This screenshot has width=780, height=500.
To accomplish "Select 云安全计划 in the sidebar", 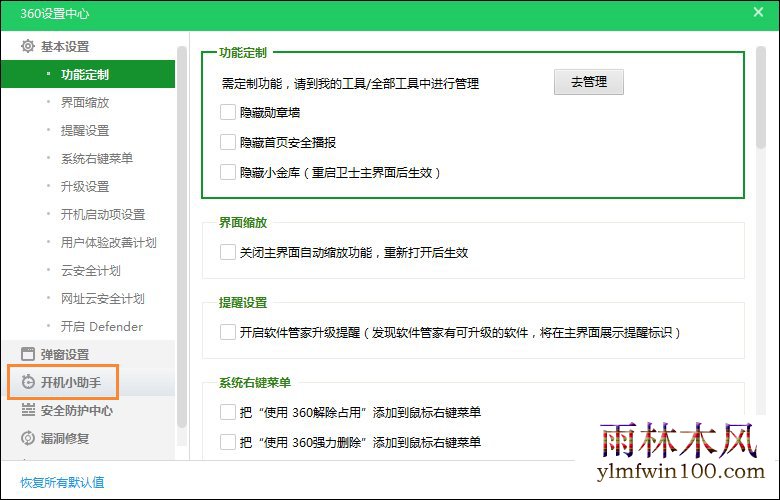I will pos(91,271).
